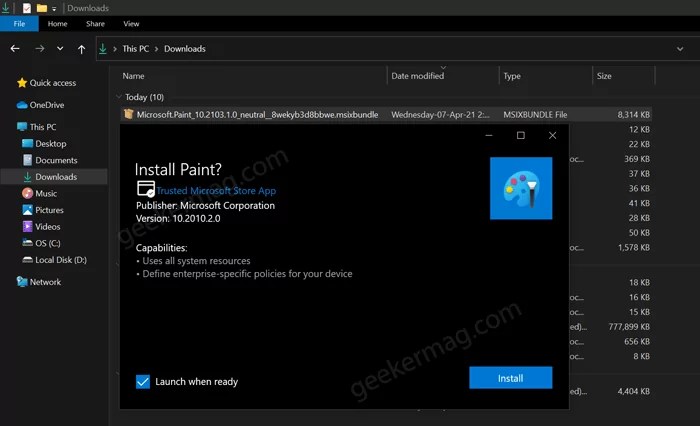Screen dimensions: 700x426
Task: Click the 777,899 KB size cell
Action: [629, 327]
